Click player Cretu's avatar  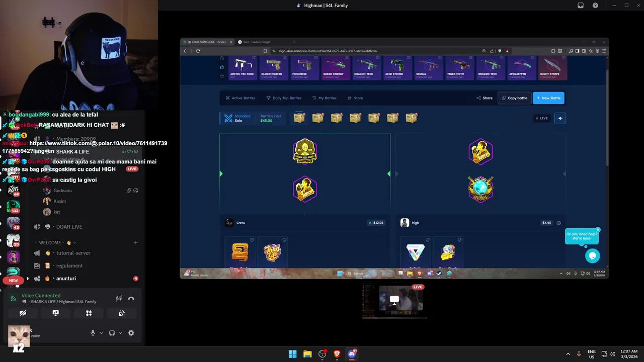(229, 223)
